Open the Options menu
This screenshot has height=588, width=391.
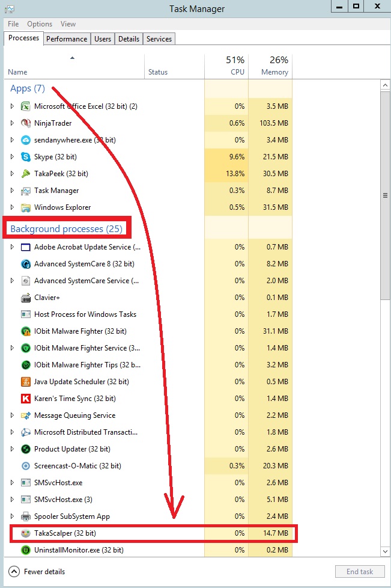pyautogui.click(x=40, y=24)
